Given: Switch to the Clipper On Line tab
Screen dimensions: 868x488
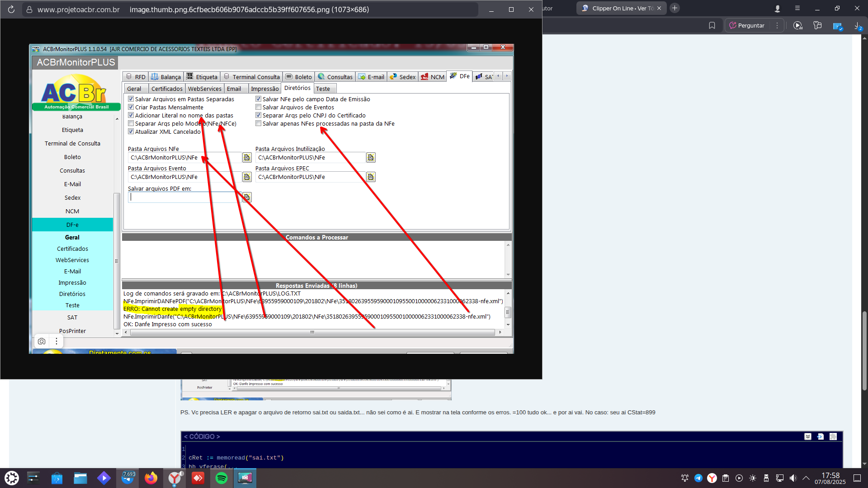Looking at the screenshot, I should pyautogui.click(x=619, y=9).
